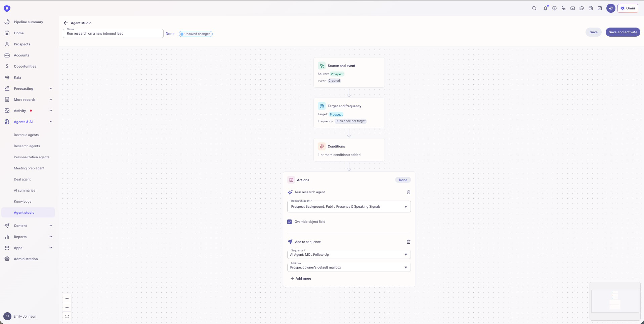
Task: Click the purple lightning bolt icon
Action: pyautogui.click(x=611, y=8)
